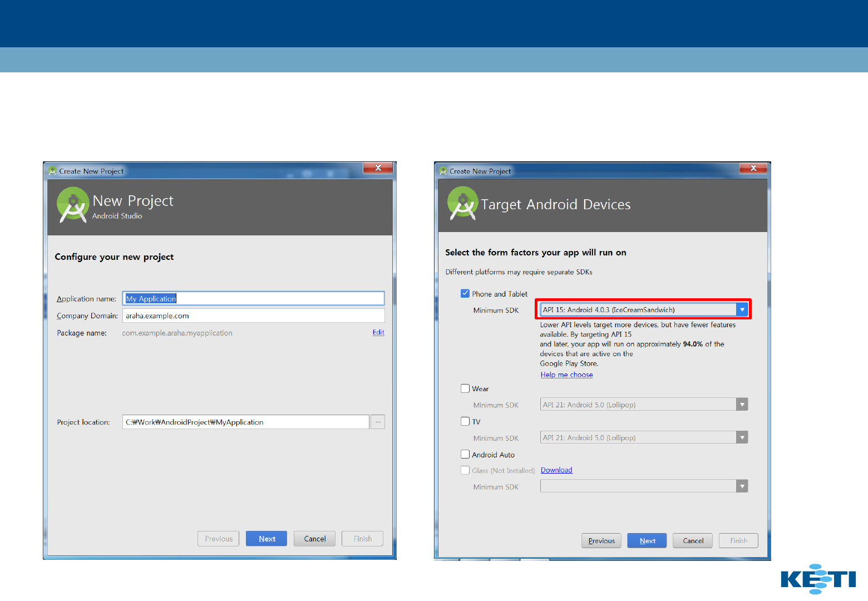Click Cancel in the Target Android Devices dialog

pos(693,540)
